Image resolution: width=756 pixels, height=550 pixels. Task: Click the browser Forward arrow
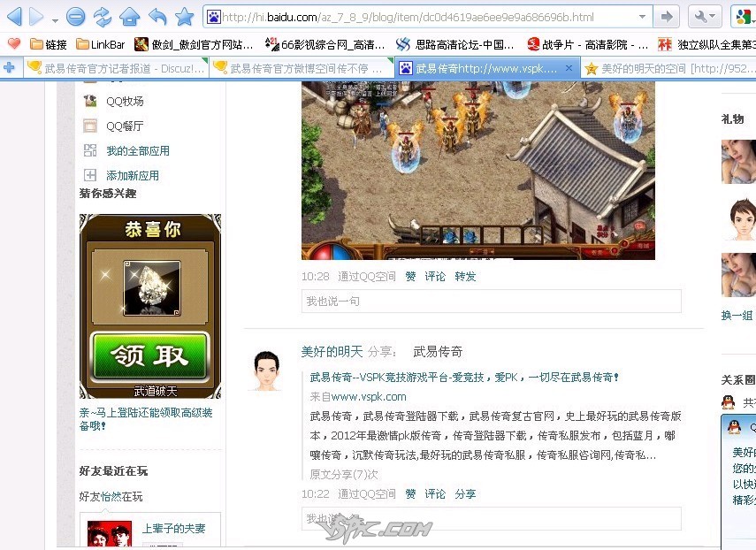36,17
